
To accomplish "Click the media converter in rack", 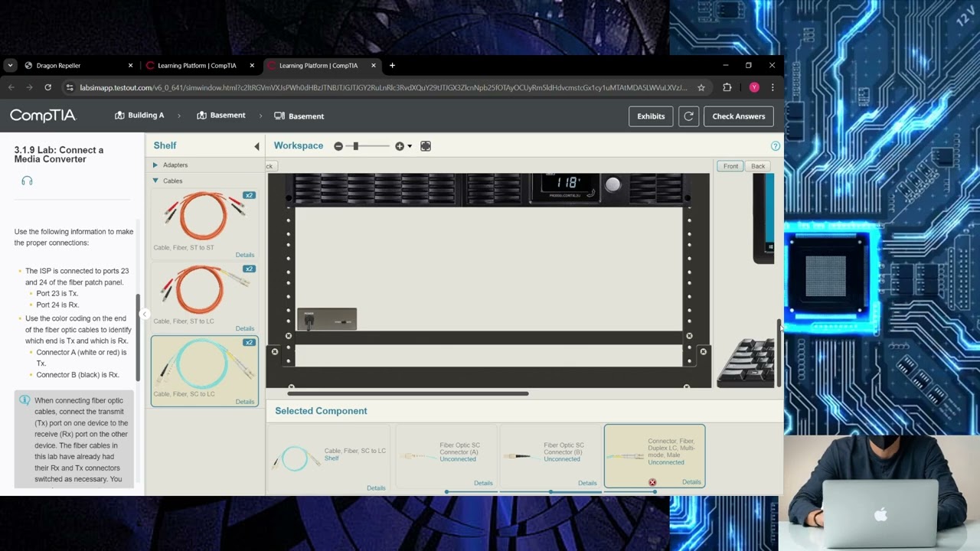I will click(327, 319).
